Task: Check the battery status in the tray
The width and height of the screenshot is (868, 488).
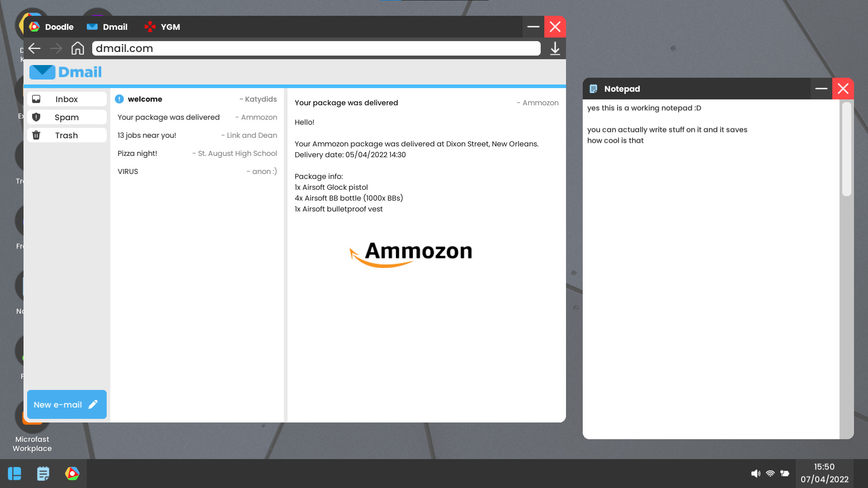Action: [785, 473]
